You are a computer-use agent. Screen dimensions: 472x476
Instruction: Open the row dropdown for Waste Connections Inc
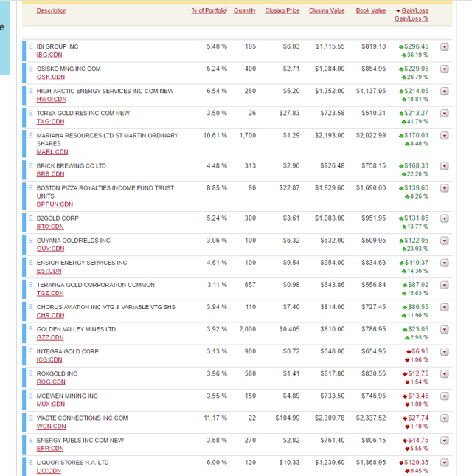click(x=445, y=418)
